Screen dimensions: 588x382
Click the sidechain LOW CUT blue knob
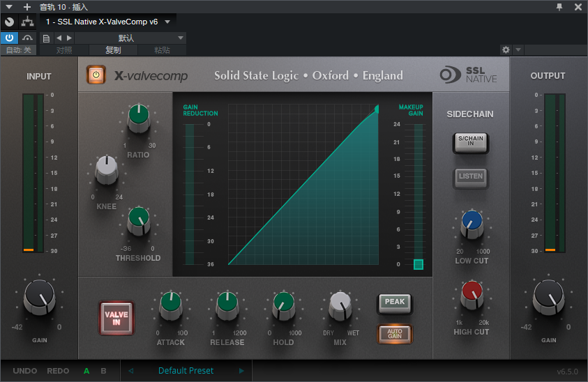[x=472, y=224]
